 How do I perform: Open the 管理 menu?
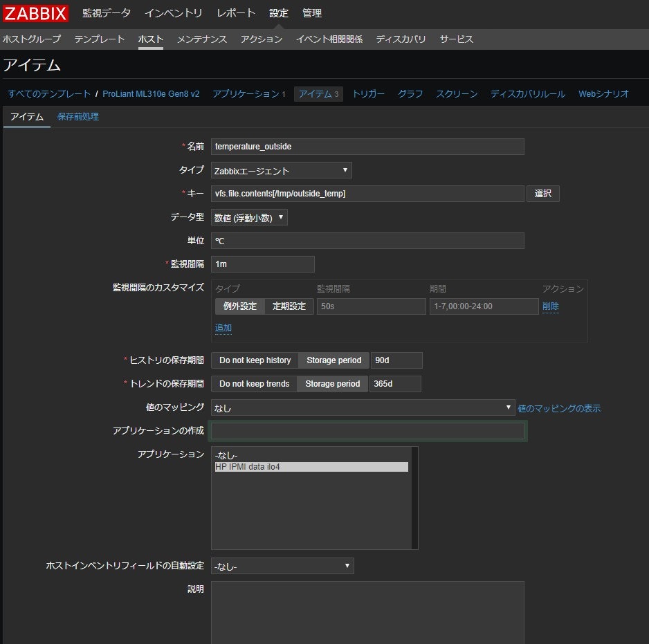coord(311,13)
